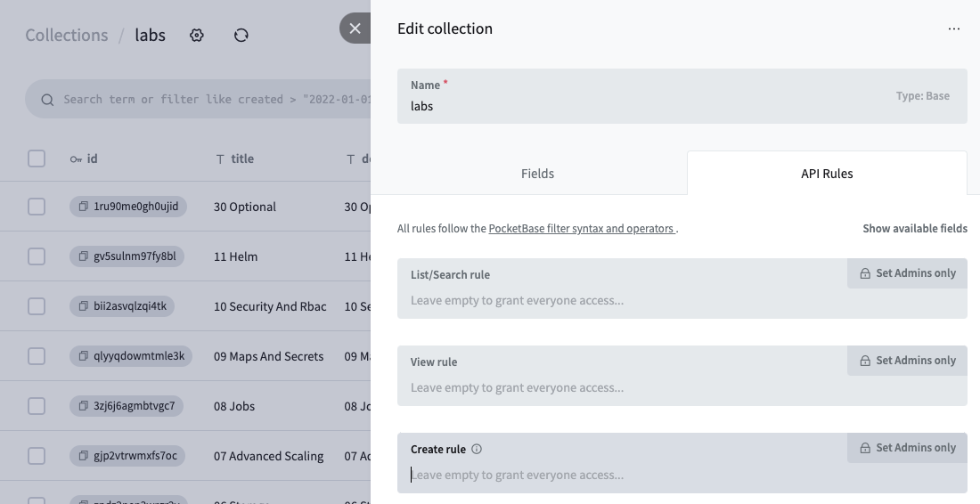
Task: Open the three-dots collection options menu
Action: coord(954,28)
